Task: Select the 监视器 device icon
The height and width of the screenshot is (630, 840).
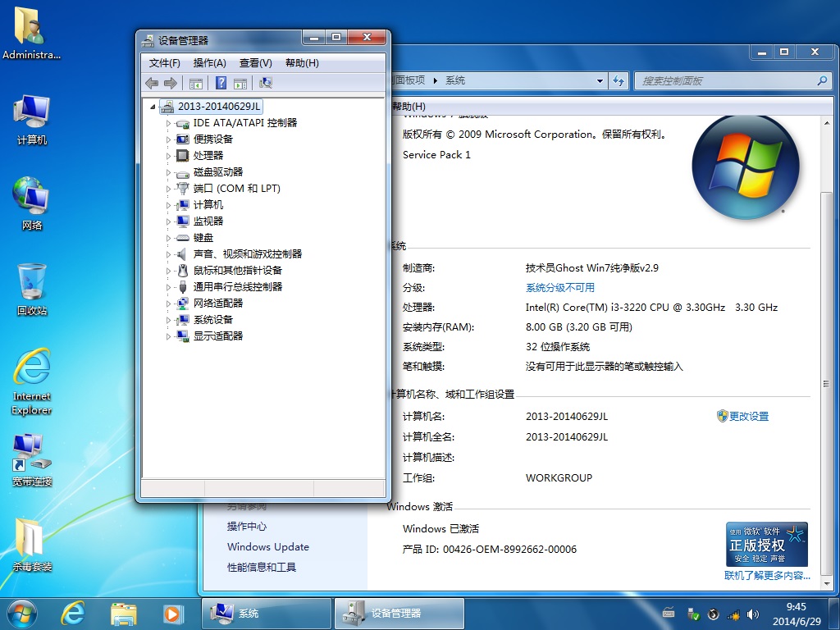Action: [183, 221]
